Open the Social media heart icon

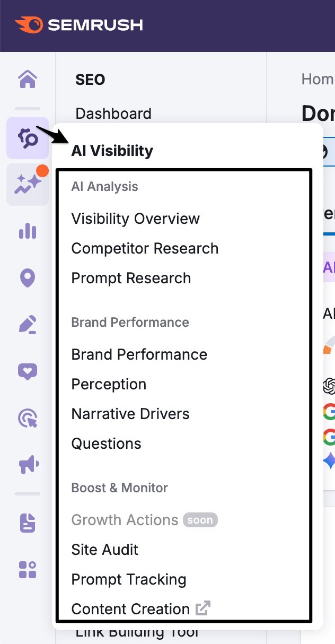pos(27,371)
